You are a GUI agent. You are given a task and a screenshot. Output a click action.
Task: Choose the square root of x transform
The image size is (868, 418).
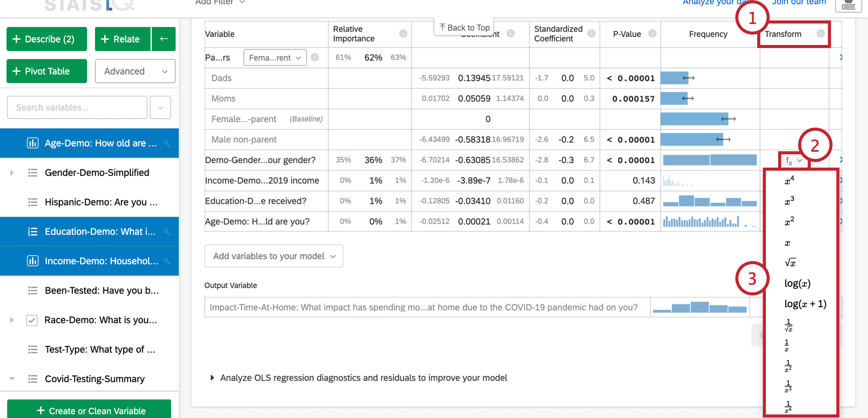coord(790,263)
